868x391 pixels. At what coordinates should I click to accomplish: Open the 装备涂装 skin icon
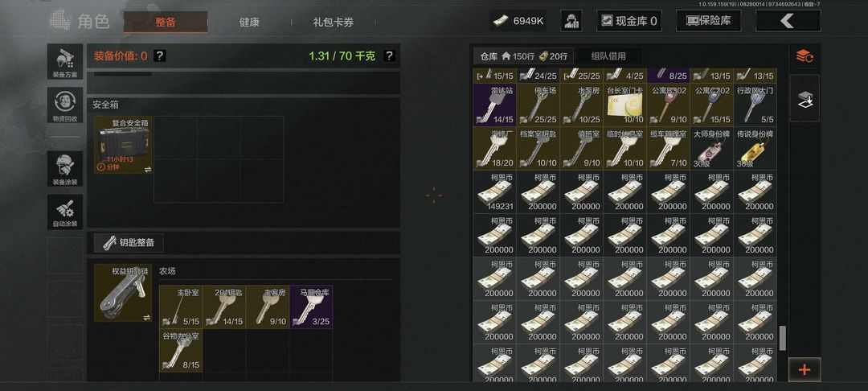(x=65, y=169)
